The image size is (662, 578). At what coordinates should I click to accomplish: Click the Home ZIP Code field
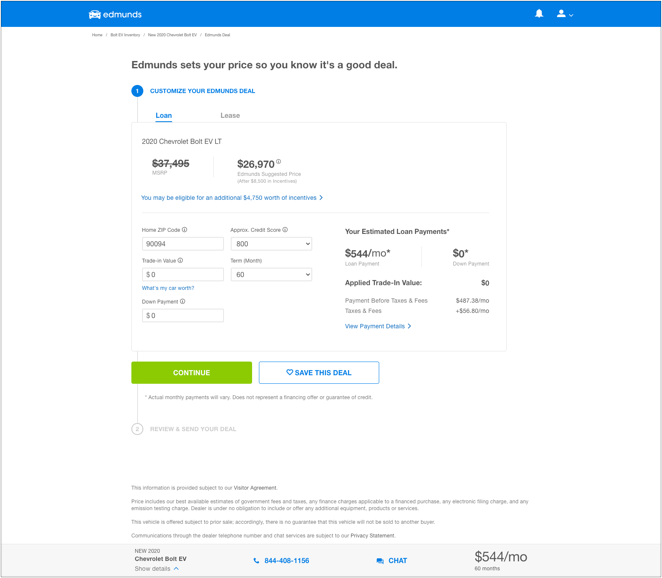(183, 244)
